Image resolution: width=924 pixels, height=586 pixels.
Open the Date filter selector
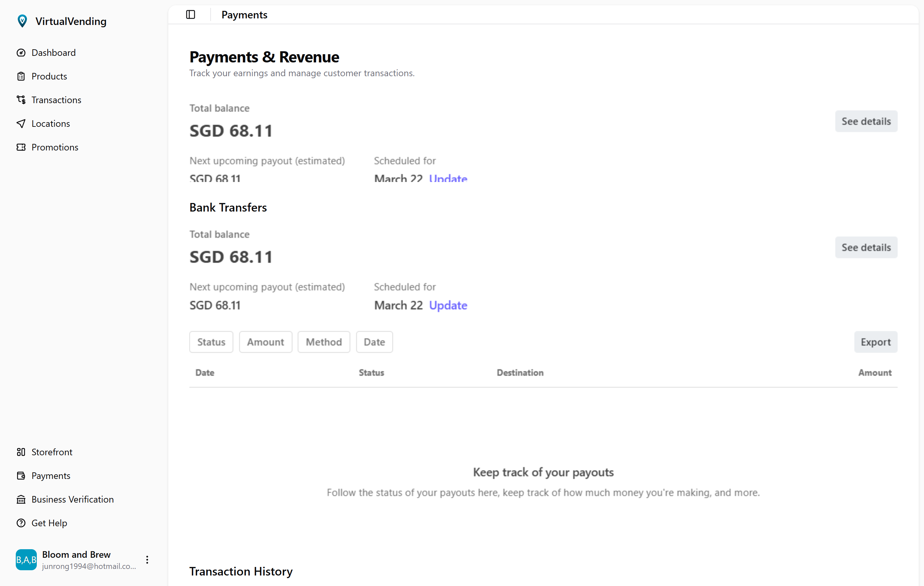[x=374, y=342]
